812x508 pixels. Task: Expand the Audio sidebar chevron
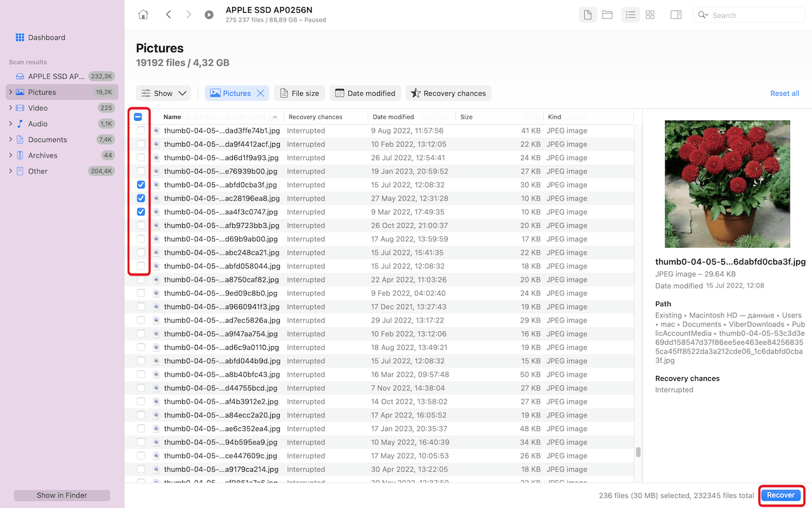click(11, 124)
